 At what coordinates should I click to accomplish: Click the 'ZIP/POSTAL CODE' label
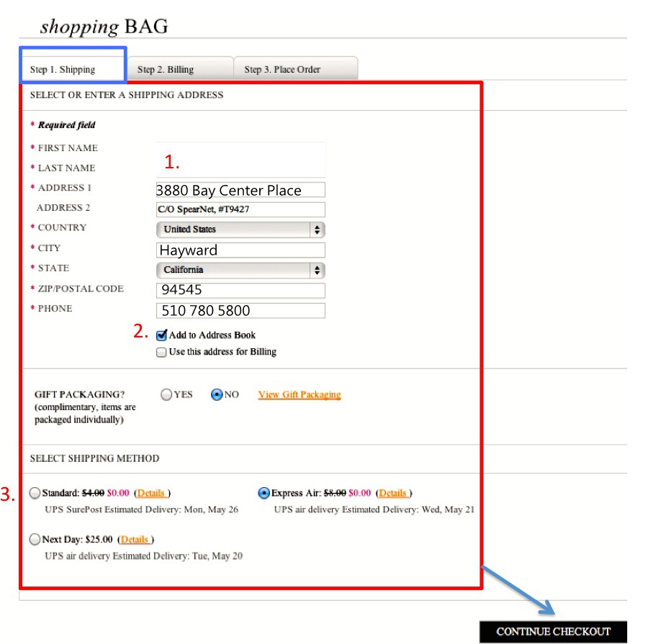(81, 289)
